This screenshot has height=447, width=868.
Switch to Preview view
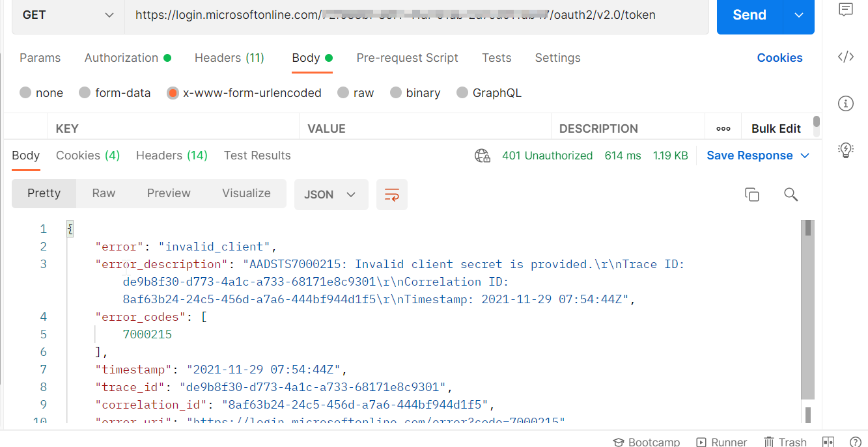(169, 193)
